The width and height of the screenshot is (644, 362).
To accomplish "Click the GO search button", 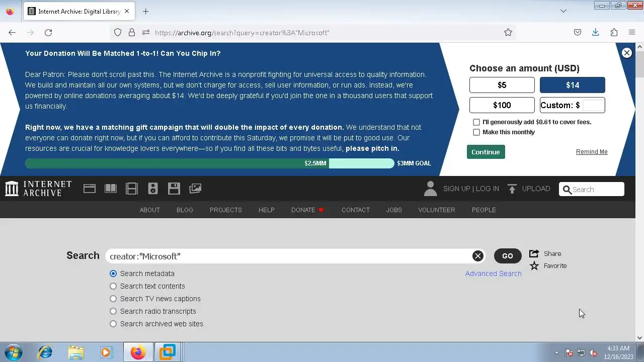I will pyautogui.click(x=508, y=256).
